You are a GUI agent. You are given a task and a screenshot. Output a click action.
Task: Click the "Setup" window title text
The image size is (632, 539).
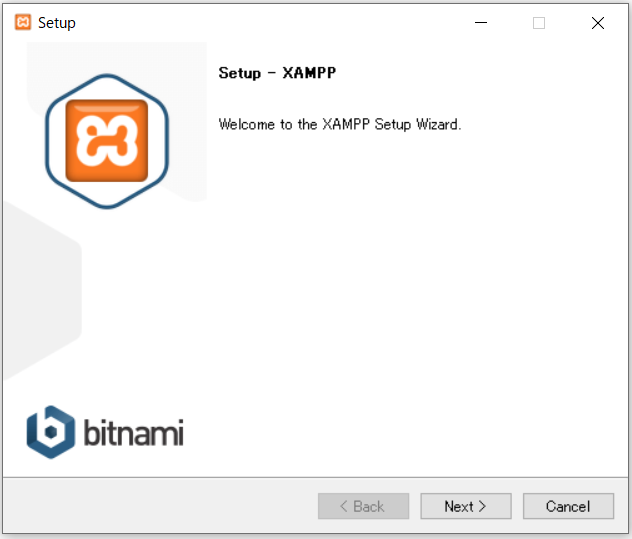click(56, 23)
